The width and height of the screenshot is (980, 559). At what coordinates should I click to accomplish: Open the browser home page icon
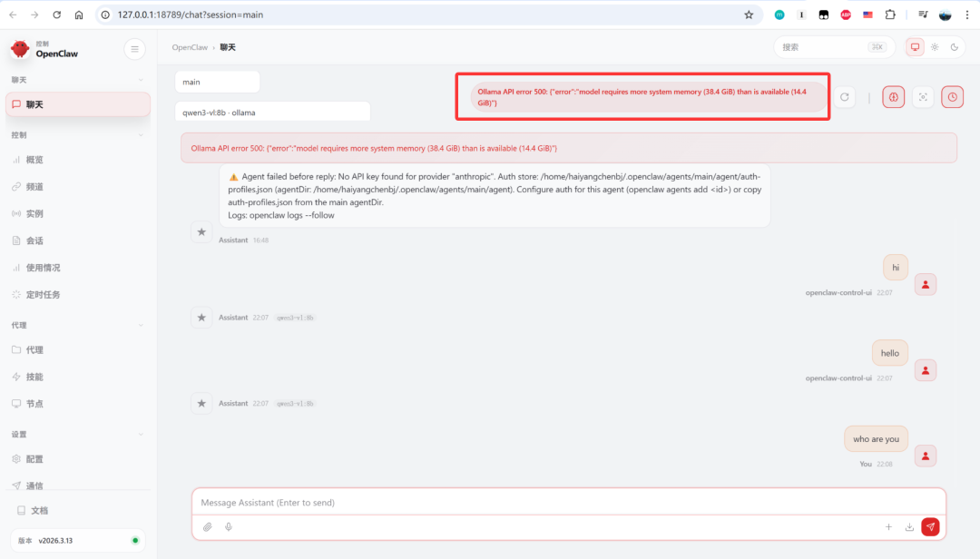(x=79, y=15)
